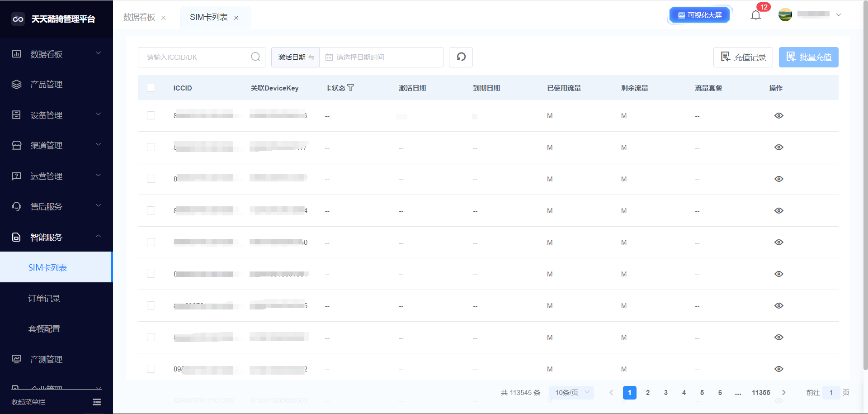
Task: Switch to the 数据看板 tab
Action: pos(139,17)
